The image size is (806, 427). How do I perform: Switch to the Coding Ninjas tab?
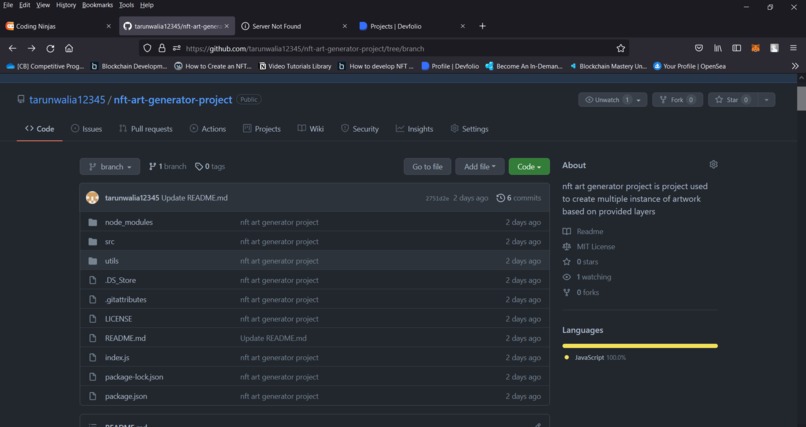tap(58, 26)
